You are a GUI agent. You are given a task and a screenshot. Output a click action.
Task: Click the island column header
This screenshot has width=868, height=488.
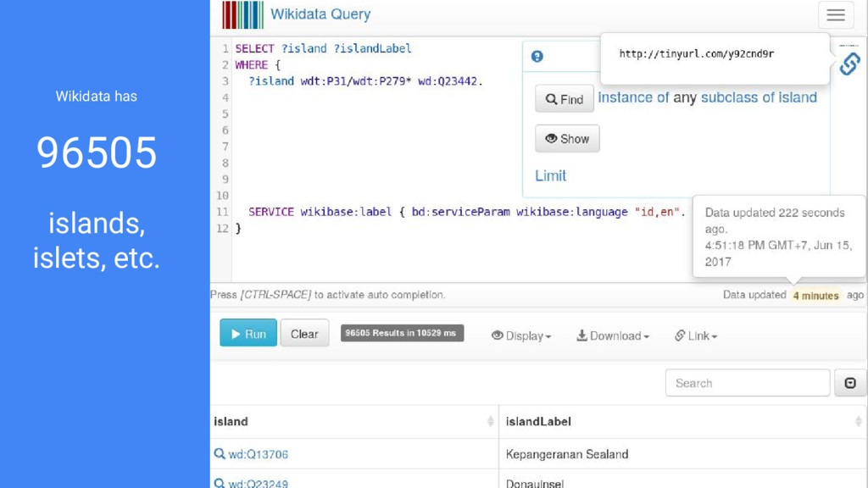(x=354, y=422)
